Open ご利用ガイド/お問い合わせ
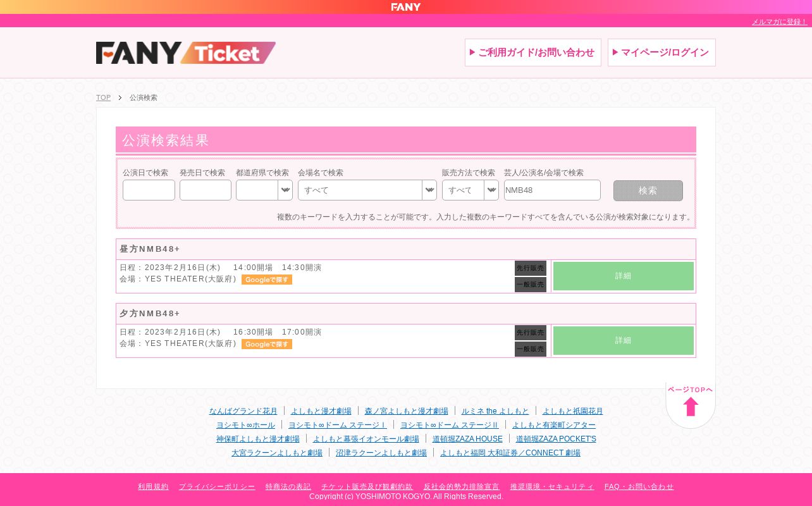The image size is (812, 506). (533, 52)
